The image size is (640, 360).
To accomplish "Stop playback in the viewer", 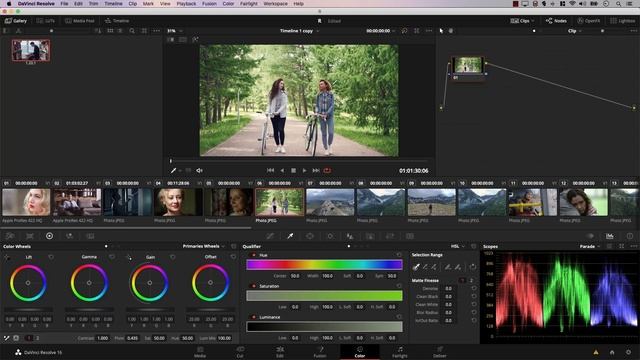I will (293, 171).
